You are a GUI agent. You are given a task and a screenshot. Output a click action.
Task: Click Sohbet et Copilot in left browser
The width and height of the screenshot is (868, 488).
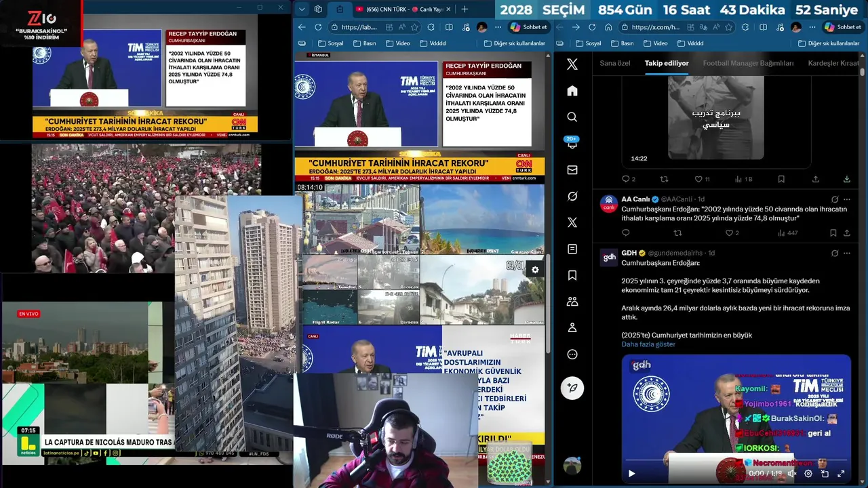click(529, 27)
